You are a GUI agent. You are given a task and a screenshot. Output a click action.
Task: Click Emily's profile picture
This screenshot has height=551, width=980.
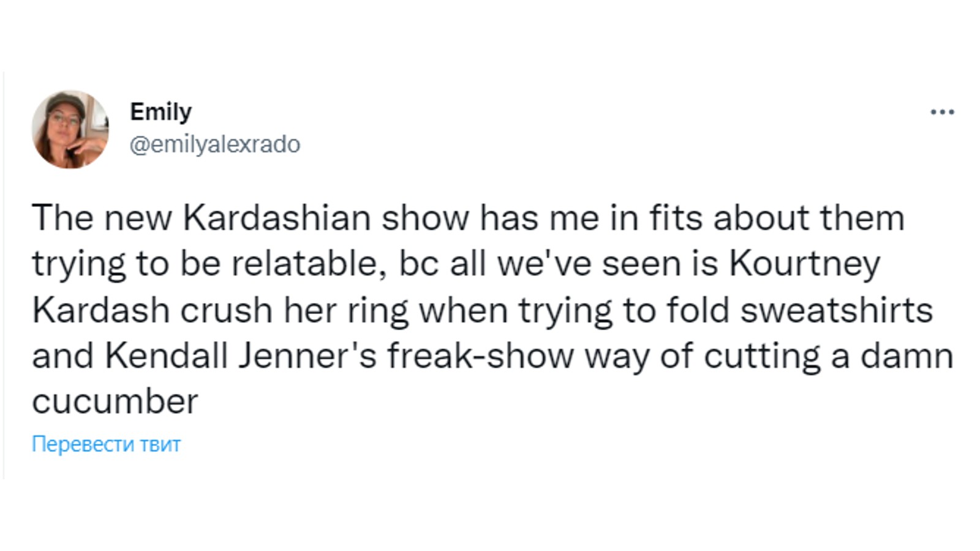point(70,129)
